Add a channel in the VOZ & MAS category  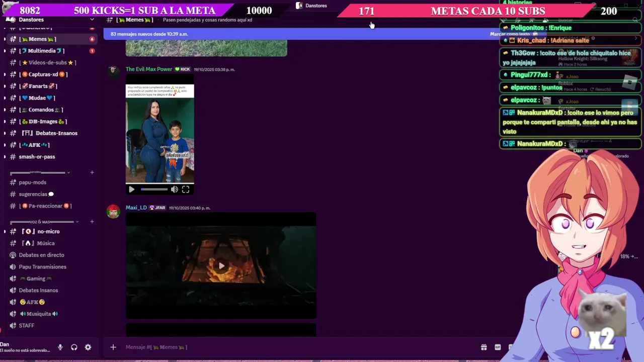click(92, 222)
